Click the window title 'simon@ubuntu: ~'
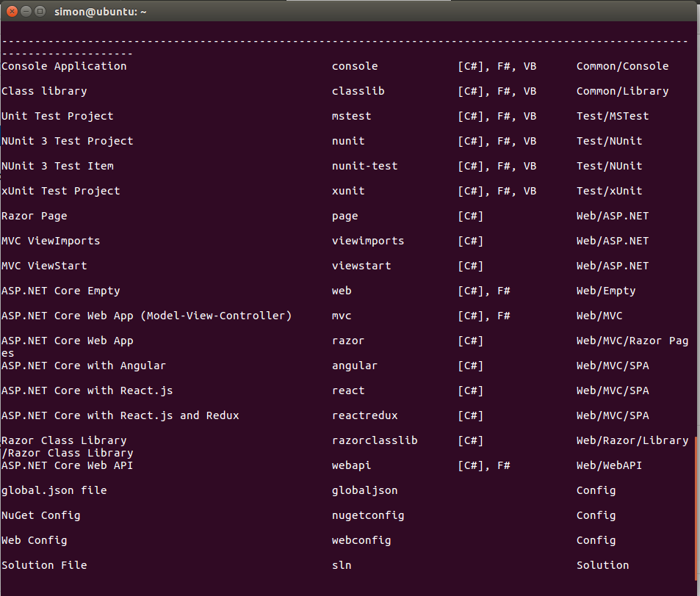Screen dimensions: 700x596 101,12
